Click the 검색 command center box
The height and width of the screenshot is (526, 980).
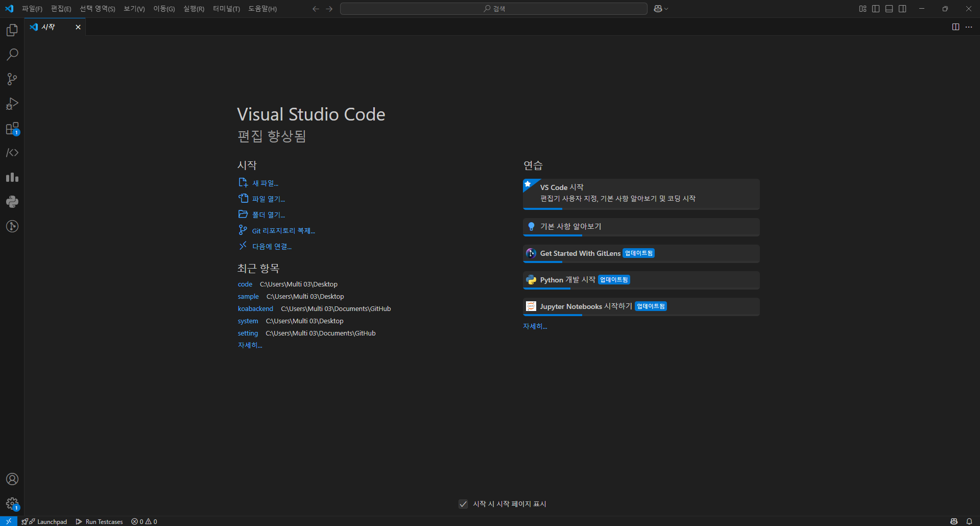(494, 9)
